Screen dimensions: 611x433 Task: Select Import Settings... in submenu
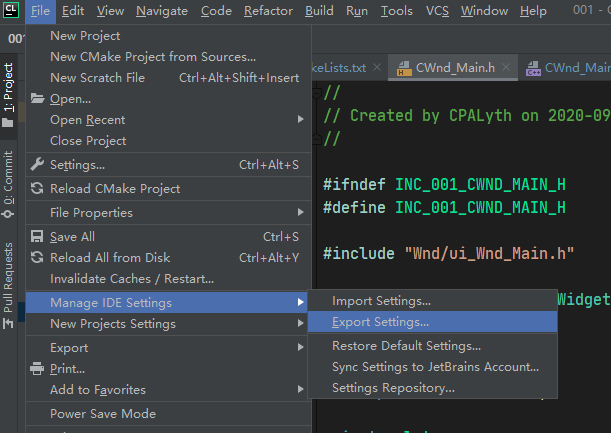click(433, 301)
